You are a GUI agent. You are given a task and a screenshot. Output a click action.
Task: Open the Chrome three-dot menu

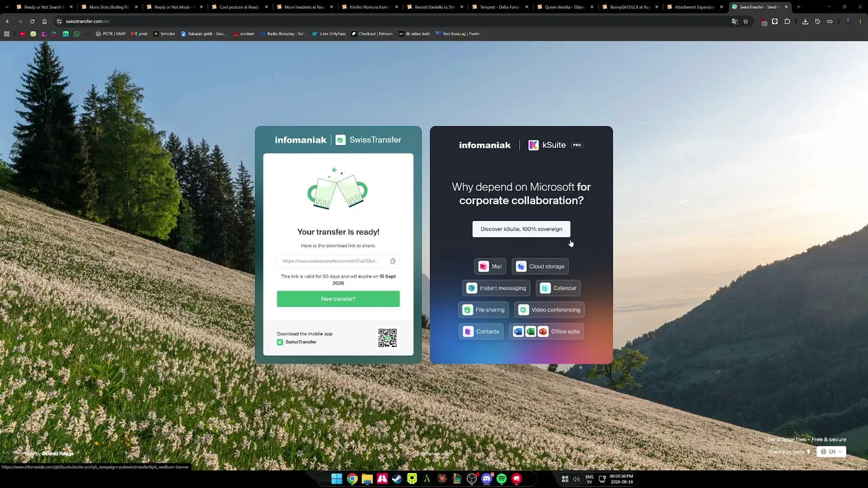860,21
